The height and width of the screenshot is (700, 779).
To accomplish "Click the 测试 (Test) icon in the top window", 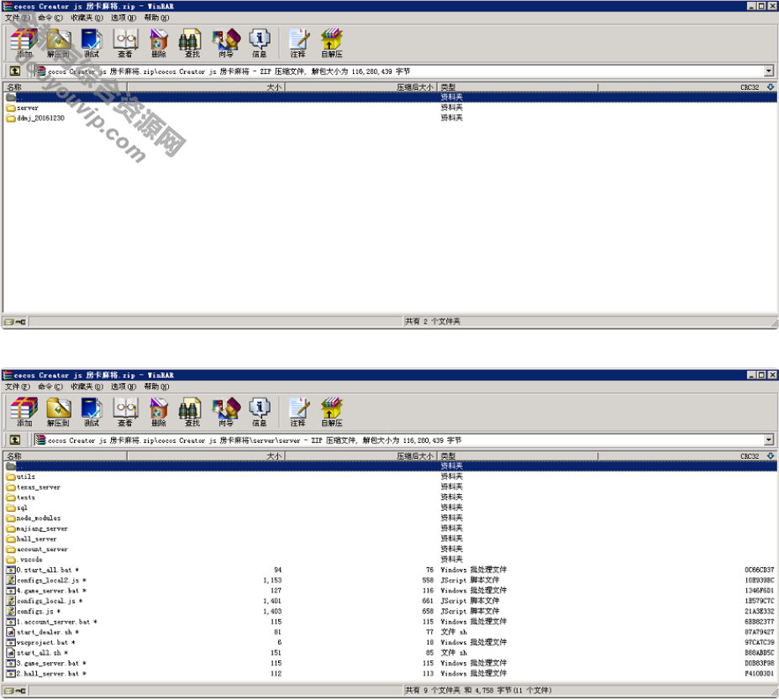I will coord(92,43).
